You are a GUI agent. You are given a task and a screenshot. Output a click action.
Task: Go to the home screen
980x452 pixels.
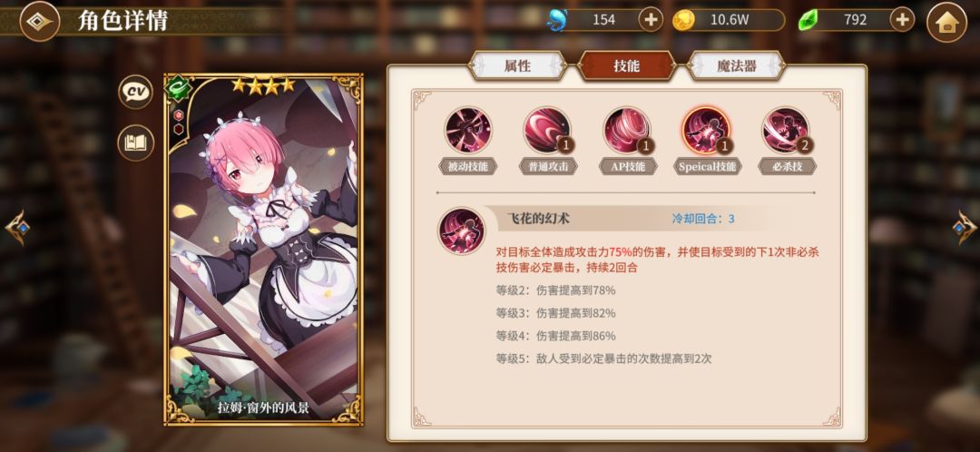[946, 22]
